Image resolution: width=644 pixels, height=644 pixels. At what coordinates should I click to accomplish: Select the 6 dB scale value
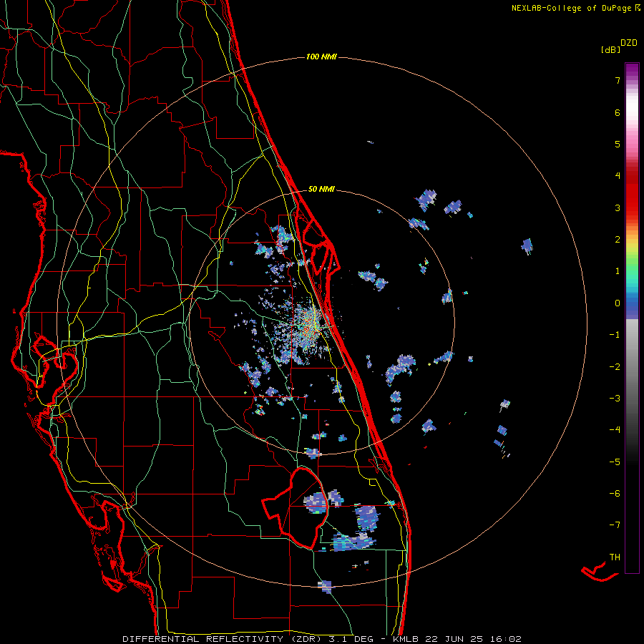tap(618, 112)
